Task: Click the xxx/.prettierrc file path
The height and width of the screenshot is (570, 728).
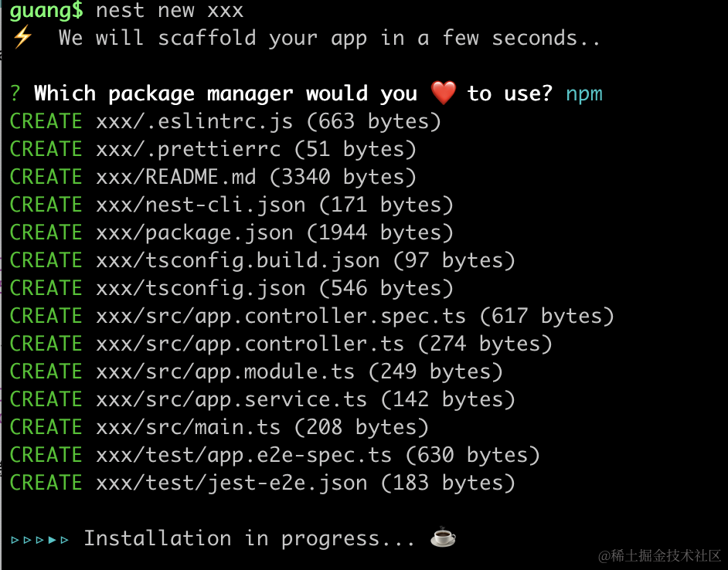Action: 188,149
